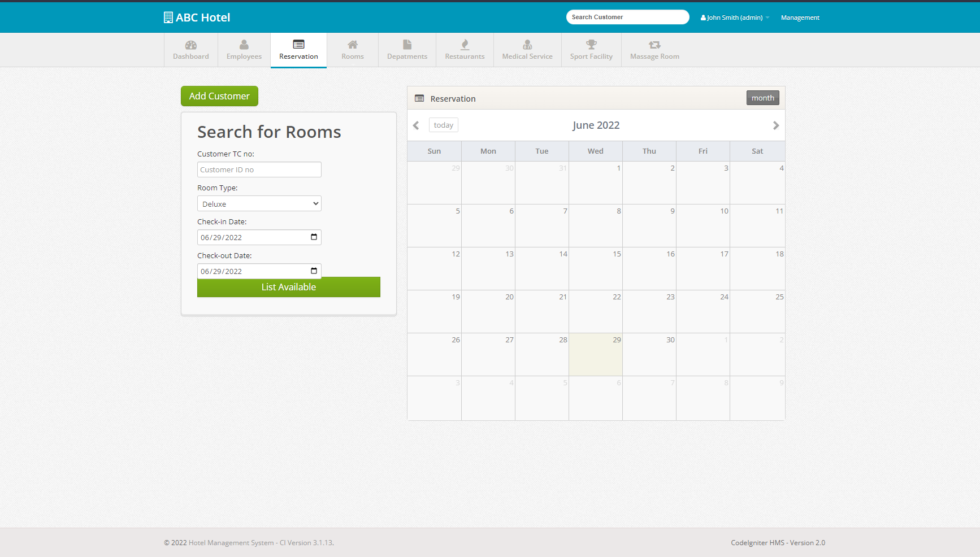Click the Reservation list icon in navigation
Screen dimensions: 980x557
click(x=298, y=44)
